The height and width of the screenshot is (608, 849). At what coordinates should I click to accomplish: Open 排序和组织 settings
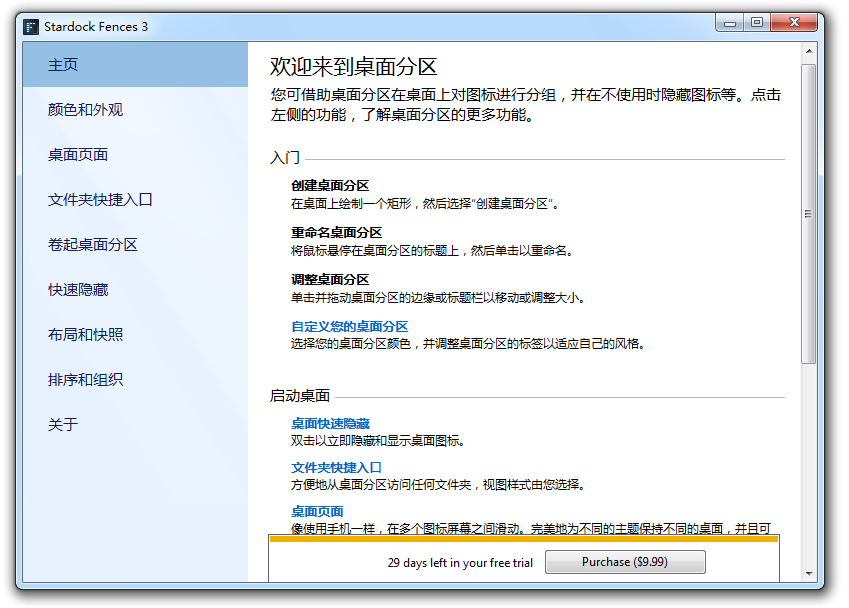[x=85, y=380]
